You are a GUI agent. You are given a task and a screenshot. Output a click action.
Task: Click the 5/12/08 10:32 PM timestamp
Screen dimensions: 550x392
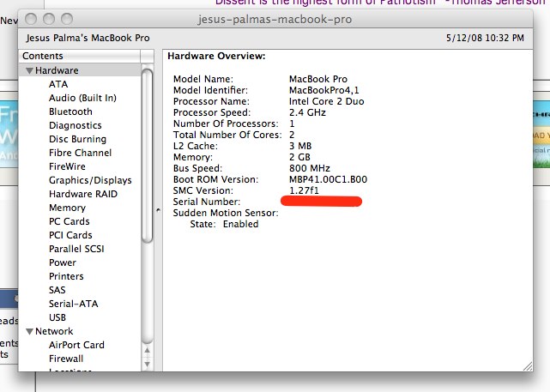485,38
